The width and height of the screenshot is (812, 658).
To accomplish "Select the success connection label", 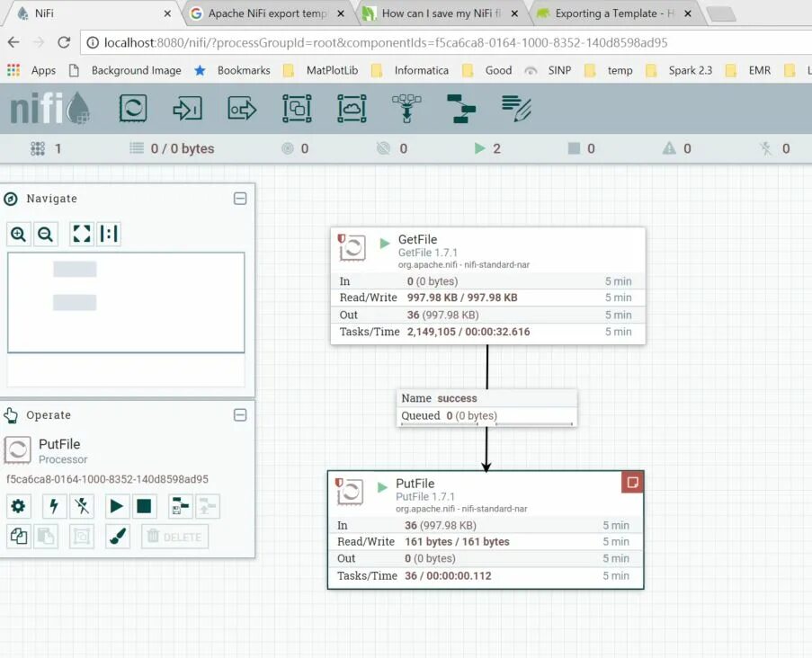I will [457, 398].
